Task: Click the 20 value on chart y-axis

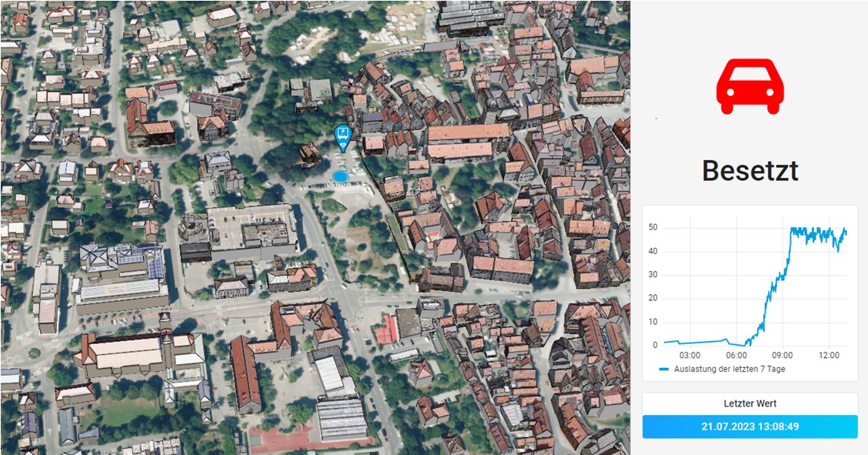Action: (x=653, y=298)
